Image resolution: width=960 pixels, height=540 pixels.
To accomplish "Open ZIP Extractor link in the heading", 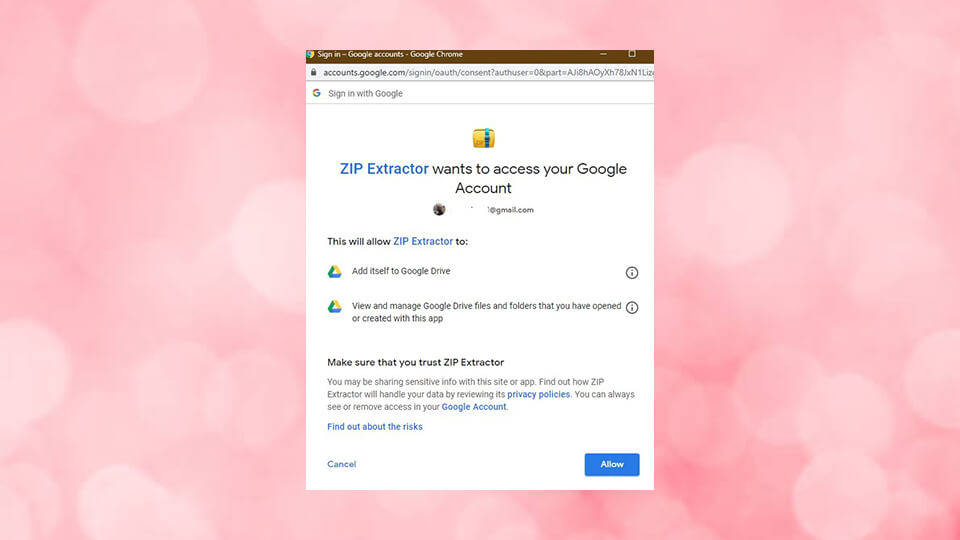I will pos(384,169).
